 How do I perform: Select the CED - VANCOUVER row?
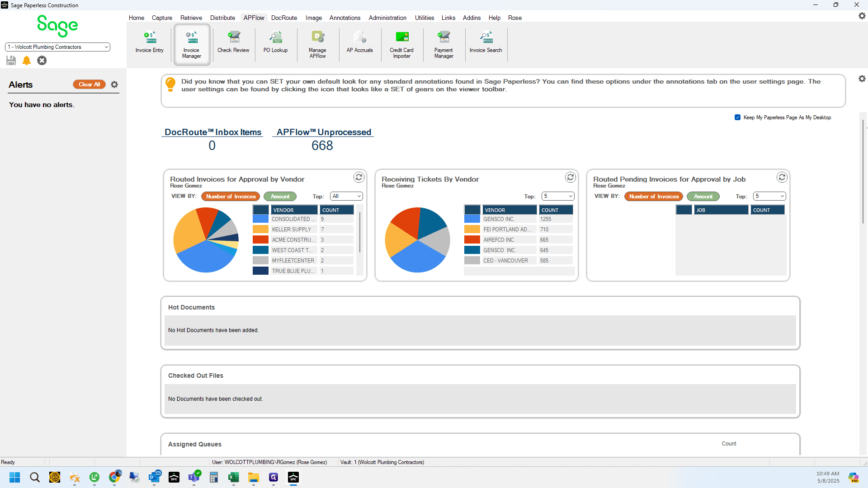pos(519,261)
